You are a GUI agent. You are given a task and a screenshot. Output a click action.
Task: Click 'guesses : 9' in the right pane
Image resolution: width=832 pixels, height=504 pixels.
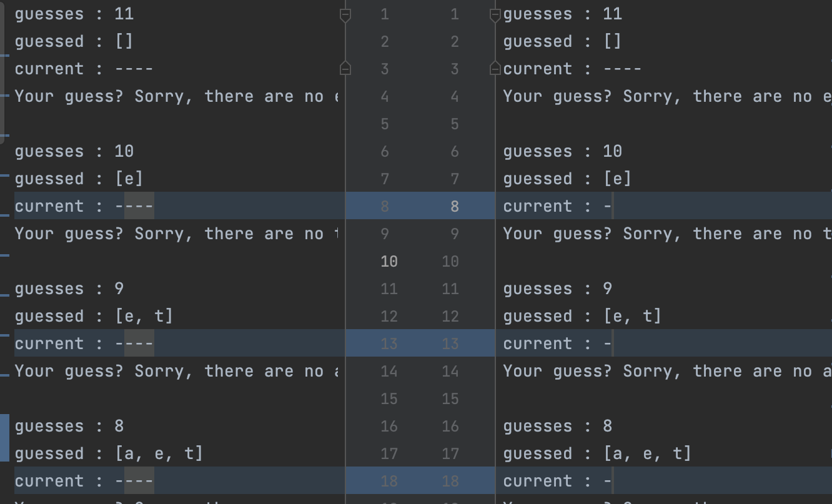(557, 289)
